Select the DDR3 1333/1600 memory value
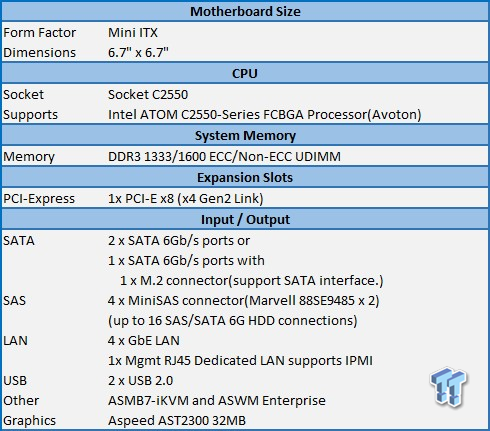This screenshot has width=490, height=431. point(224,157)
